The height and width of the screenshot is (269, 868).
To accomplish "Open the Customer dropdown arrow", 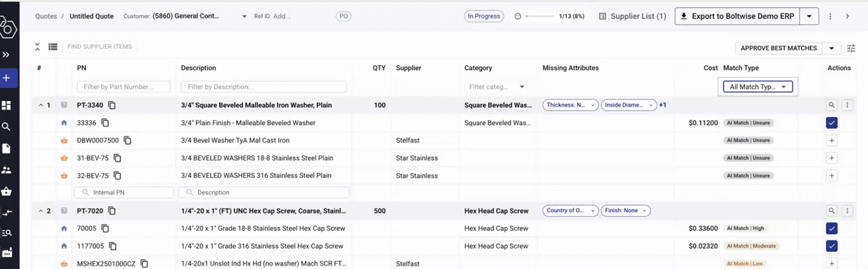I will tap(244, 16).
